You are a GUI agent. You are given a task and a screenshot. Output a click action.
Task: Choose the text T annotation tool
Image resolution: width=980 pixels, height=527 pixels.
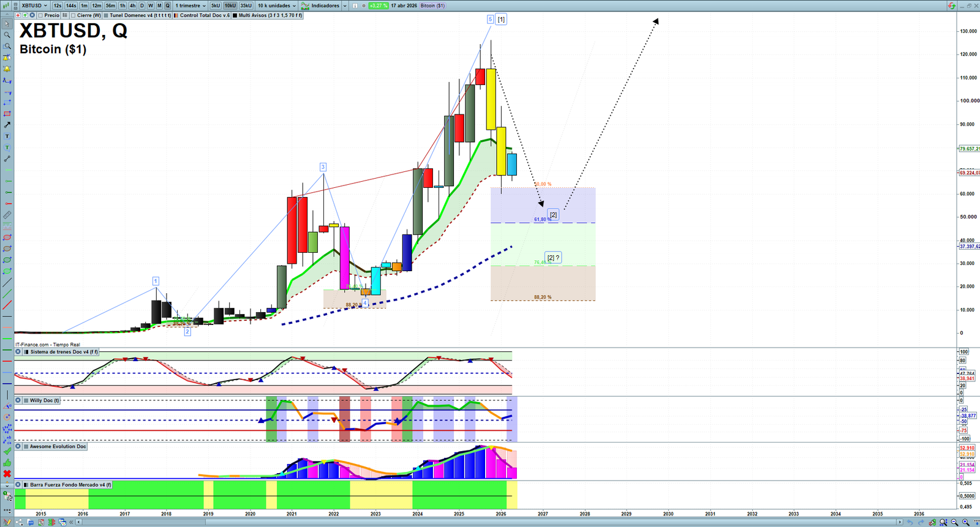click(x=7, y=136)
